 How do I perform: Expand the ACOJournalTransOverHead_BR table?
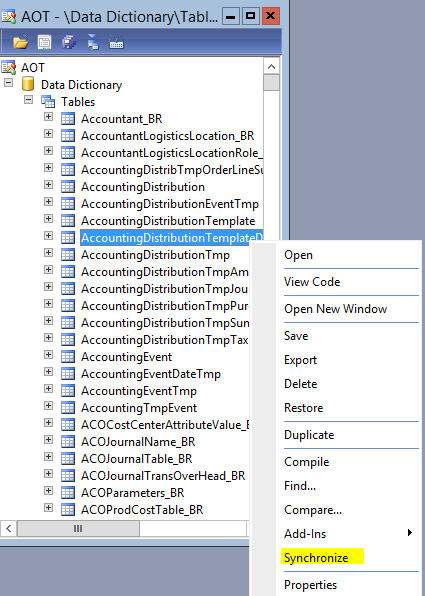tap(48, 474)
